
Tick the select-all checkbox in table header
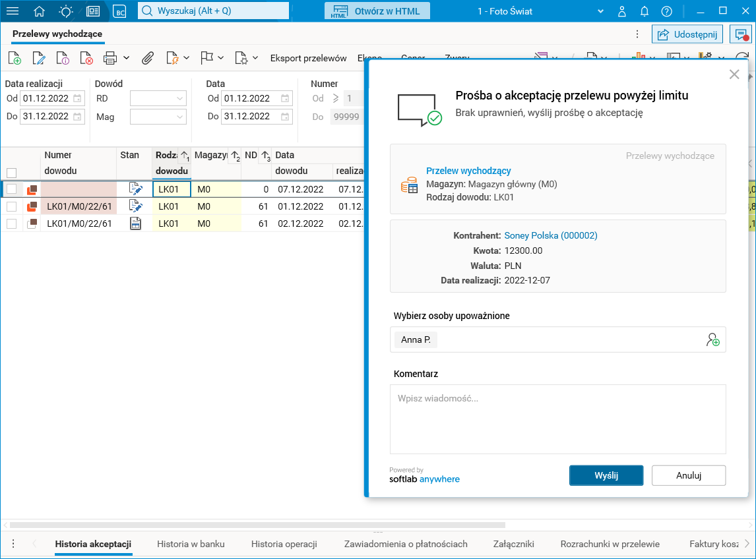12,173
